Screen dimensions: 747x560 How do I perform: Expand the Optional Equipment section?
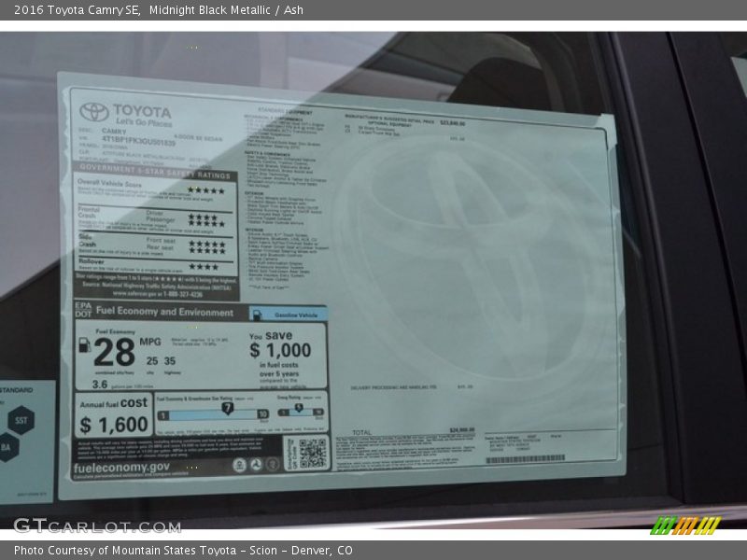pos(390,121)
